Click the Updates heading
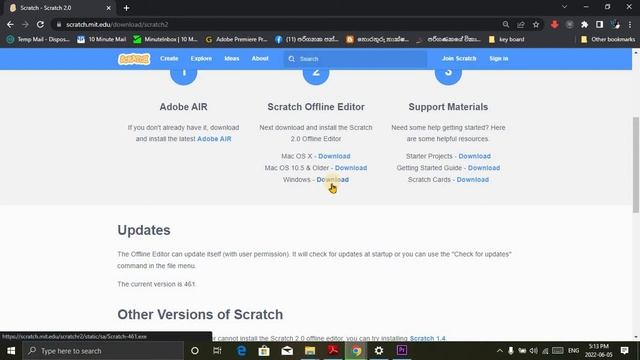 [144, 230]
